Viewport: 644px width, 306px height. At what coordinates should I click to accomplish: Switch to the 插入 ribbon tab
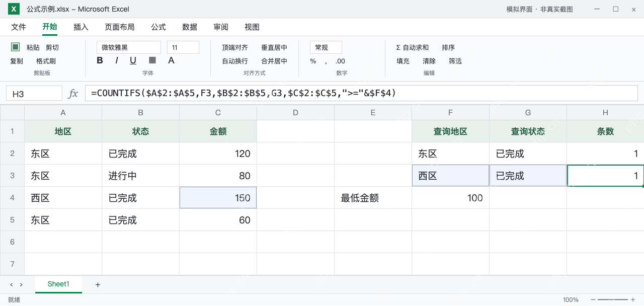point(81,27)
